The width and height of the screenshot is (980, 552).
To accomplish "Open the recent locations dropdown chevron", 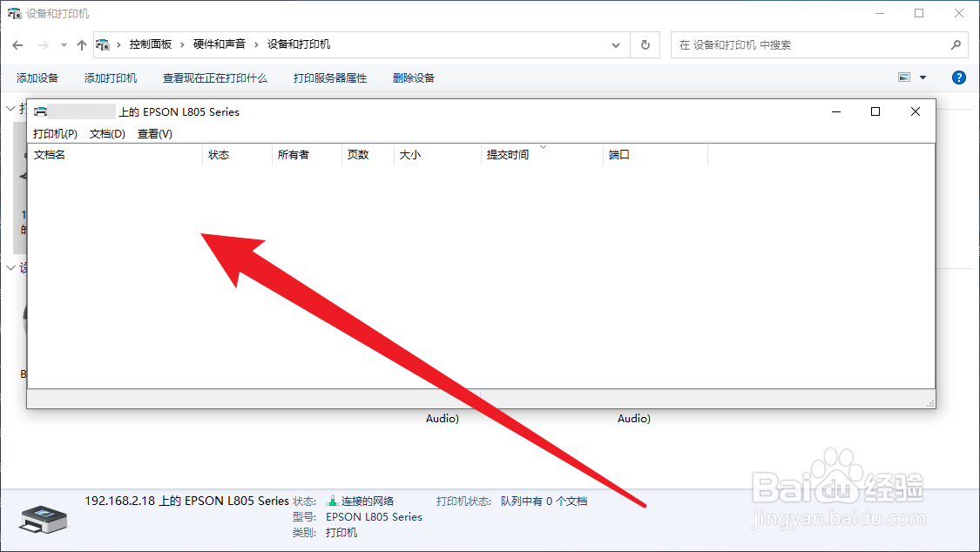I will pyautogui.click(x=64, y=45).
